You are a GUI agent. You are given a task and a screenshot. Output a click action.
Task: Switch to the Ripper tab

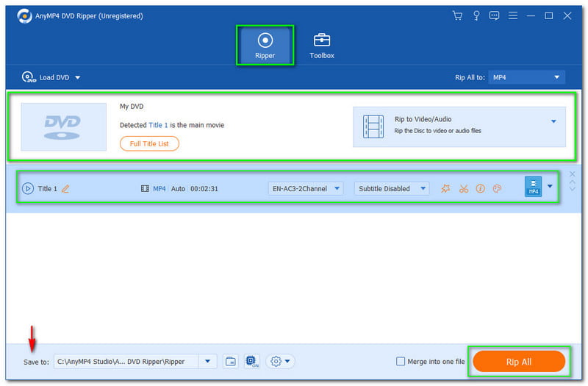tap(265, 46)
